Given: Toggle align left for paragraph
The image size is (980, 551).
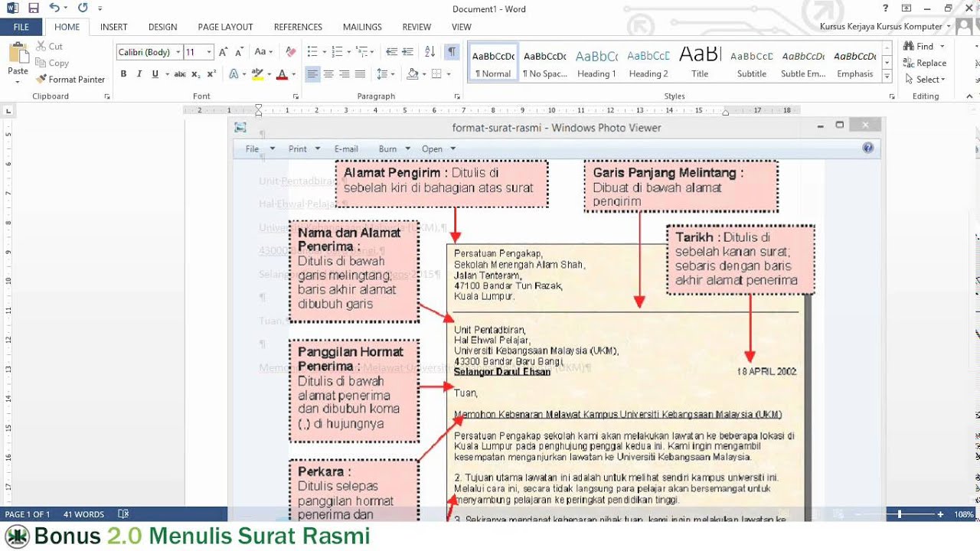Looking at the screenshot, I should coord(312,74).
